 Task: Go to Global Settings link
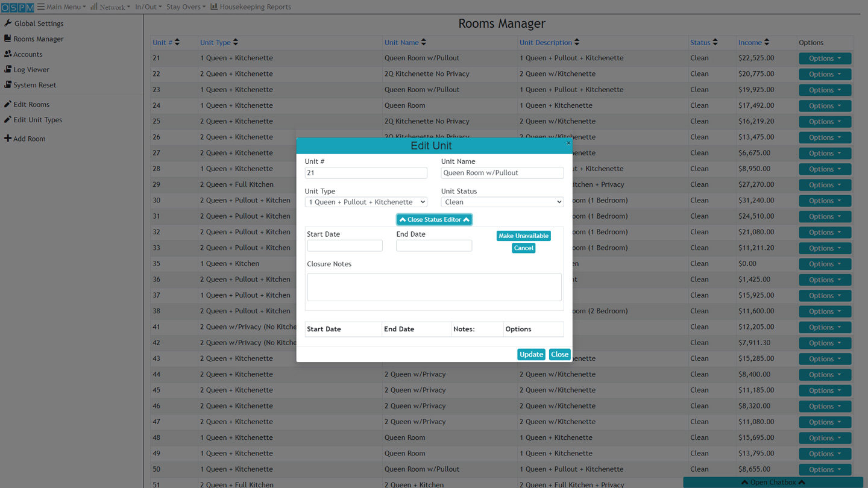[x=39, y=23]
